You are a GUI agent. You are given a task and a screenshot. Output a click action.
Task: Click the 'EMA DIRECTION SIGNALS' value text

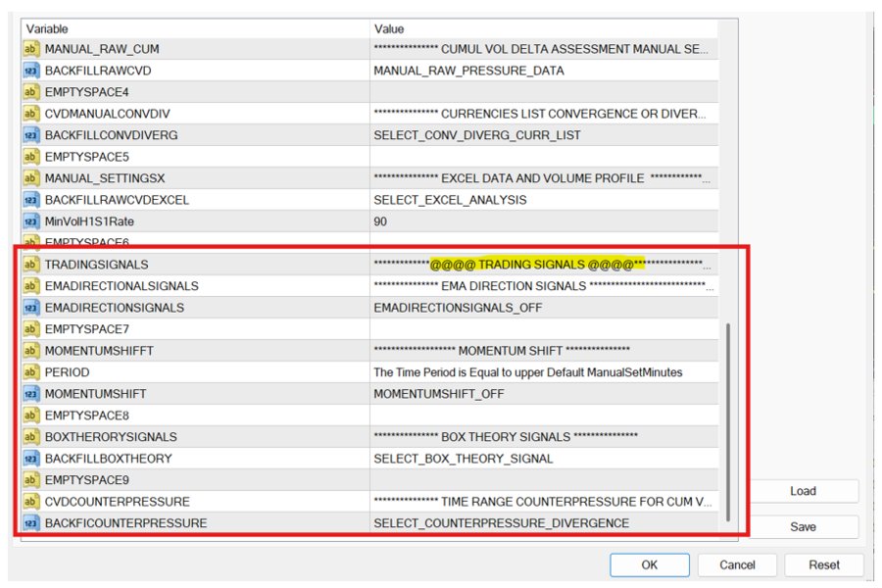pyautogui.click(x=514, y=286)
